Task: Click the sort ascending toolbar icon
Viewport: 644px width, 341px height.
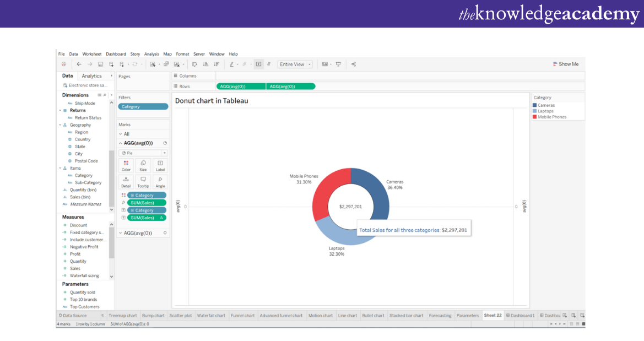Action: coord(205,64)
